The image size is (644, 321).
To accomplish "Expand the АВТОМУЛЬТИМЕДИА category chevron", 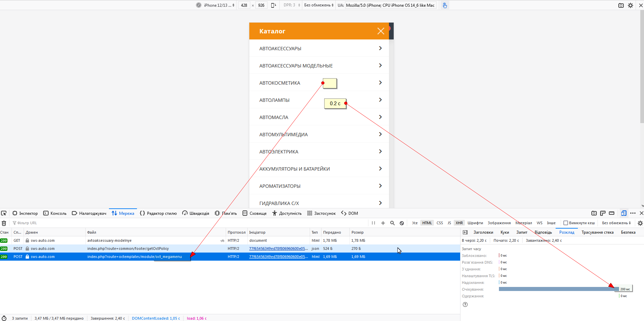I will point(381,134).
